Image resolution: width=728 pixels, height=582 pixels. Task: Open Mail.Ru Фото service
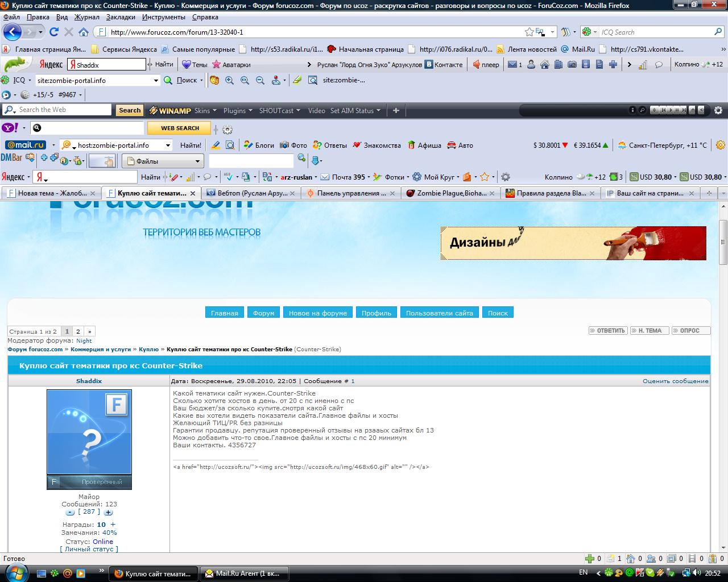pos(293,145)
